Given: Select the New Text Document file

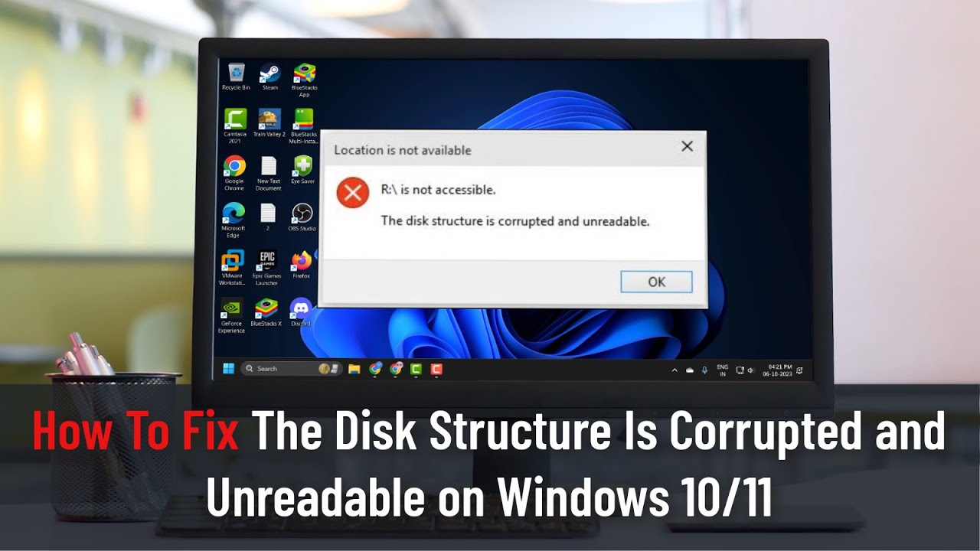Looking at the screenshot, I should click(x=268, y=174).
